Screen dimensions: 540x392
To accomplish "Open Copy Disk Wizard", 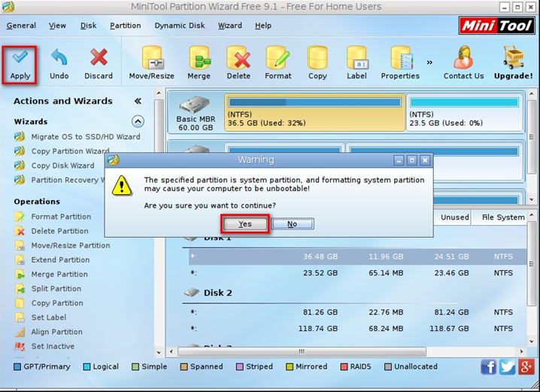I will [62, 166].
